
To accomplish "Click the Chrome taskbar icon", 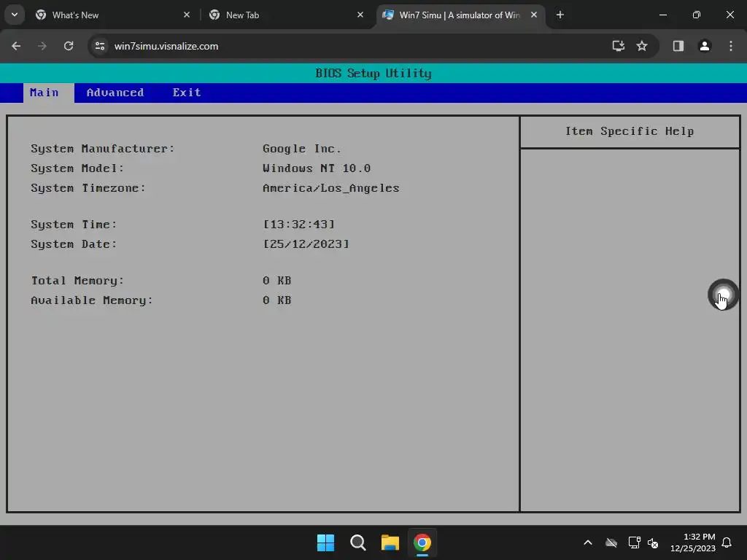I will click(422, 542).
